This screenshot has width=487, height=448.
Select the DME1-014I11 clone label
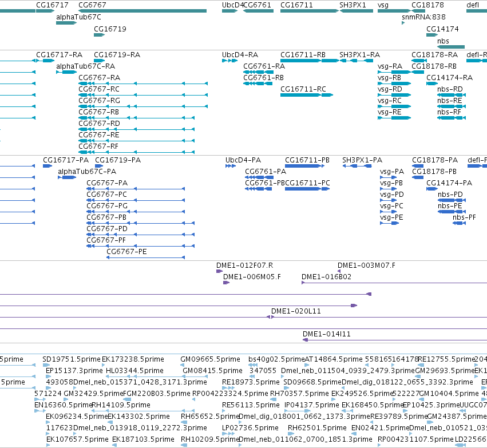pos(326,334)
